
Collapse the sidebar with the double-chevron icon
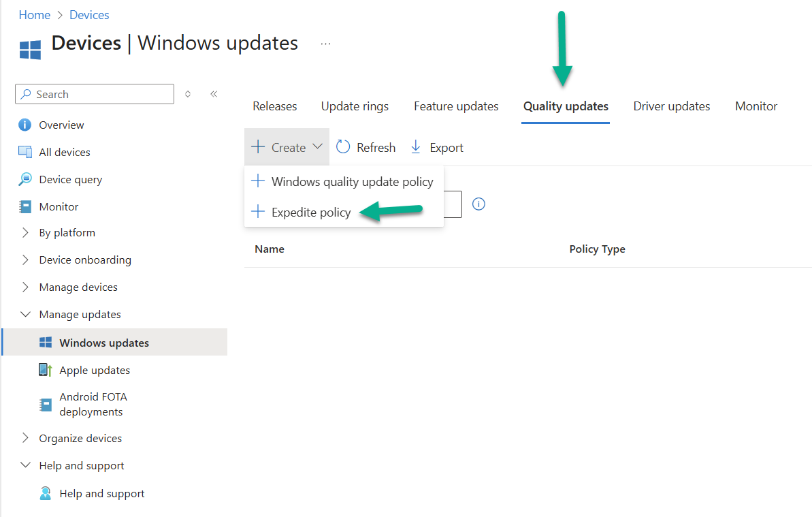point(214,94)
